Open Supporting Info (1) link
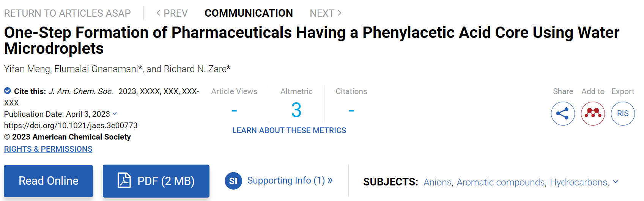 pos(290,181)
